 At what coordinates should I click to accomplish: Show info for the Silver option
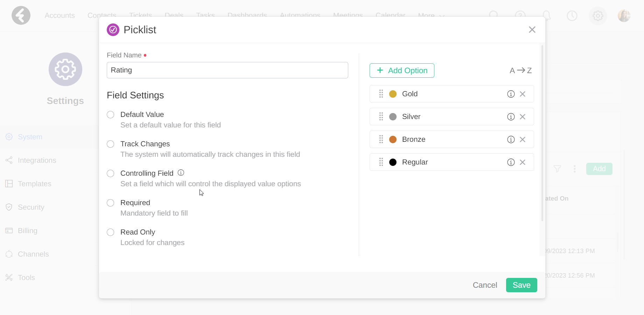[x=511, y=117]
